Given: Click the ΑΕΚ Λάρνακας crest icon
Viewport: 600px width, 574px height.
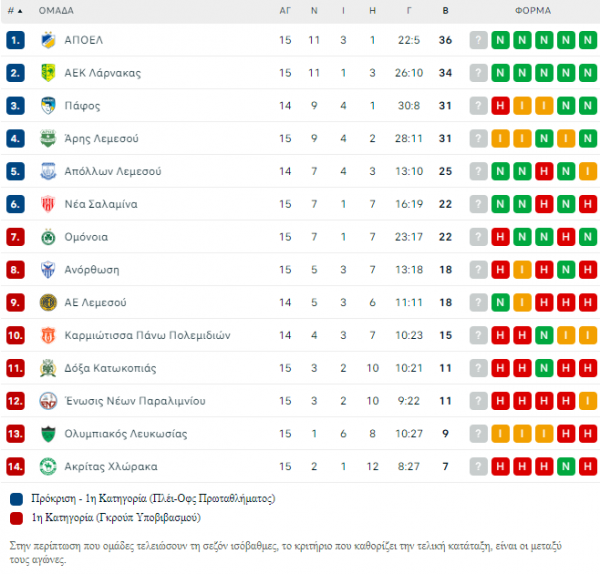Looking at the screenshot, I should 48,73.
